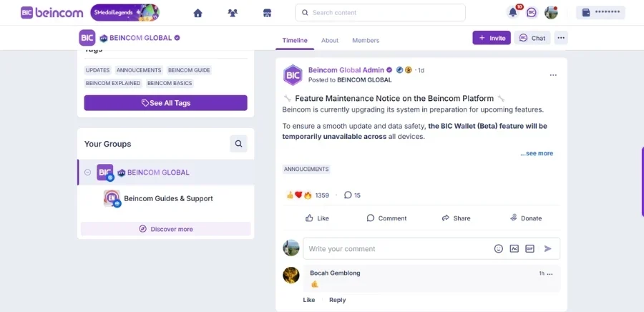Screen dimensions: 644x312
Task: Expand post with see more
Action: point(537,154)
